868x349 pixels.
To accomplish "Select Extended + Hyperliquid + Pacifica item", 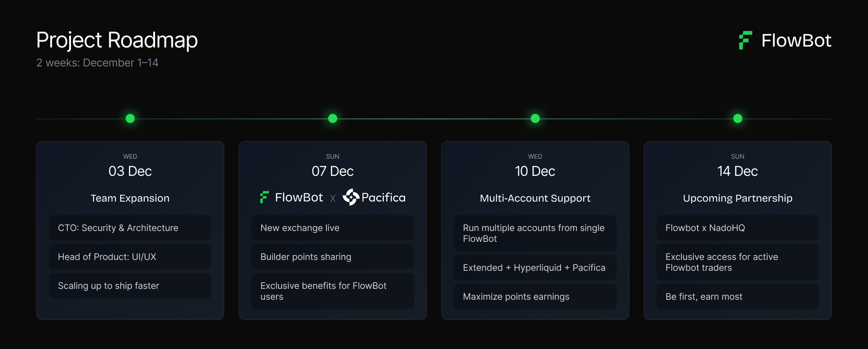I will (x=535, y=268).
